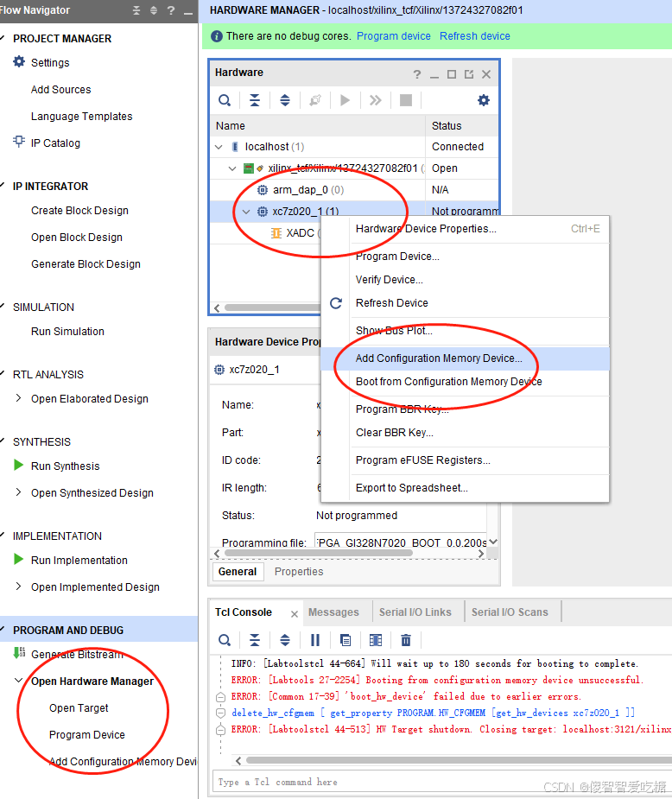Open Hardware panel settings gear
This screenshot has width=672, height=799.
(x=484, y=100)
